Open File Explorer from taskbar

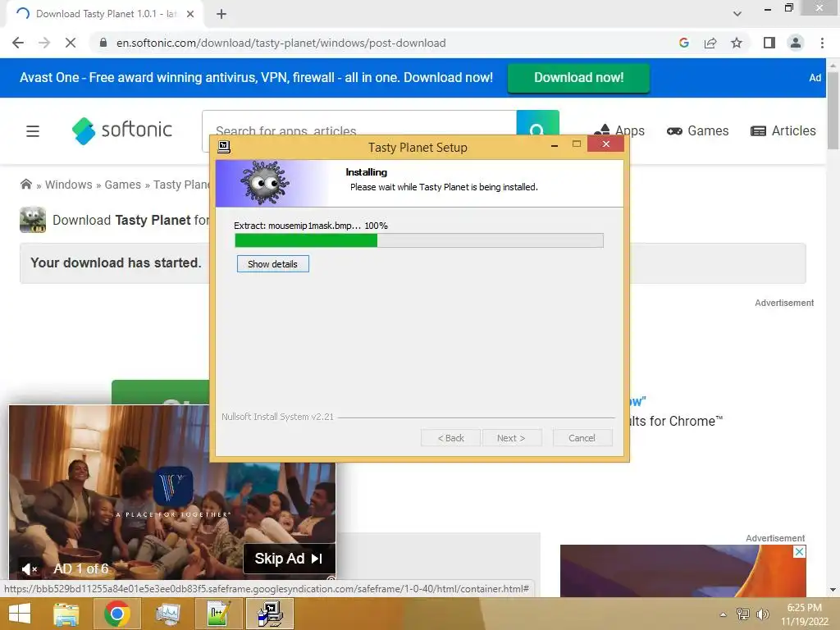point(66,614)
